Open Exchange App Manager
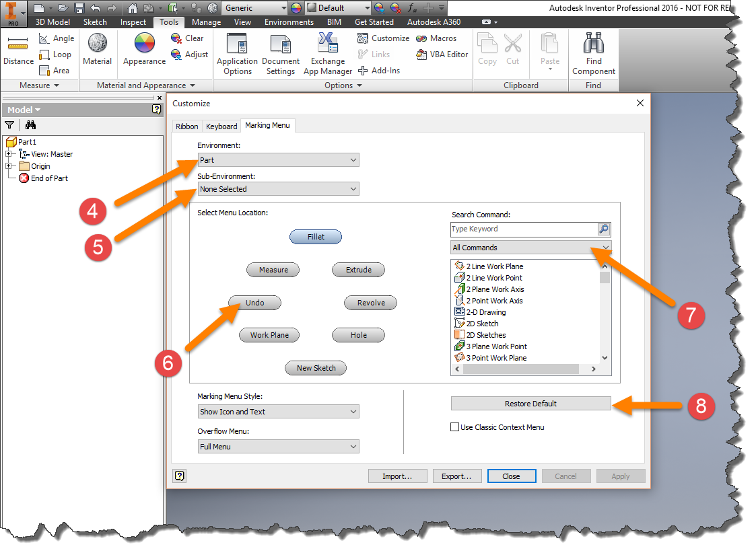 click(328, 54)
